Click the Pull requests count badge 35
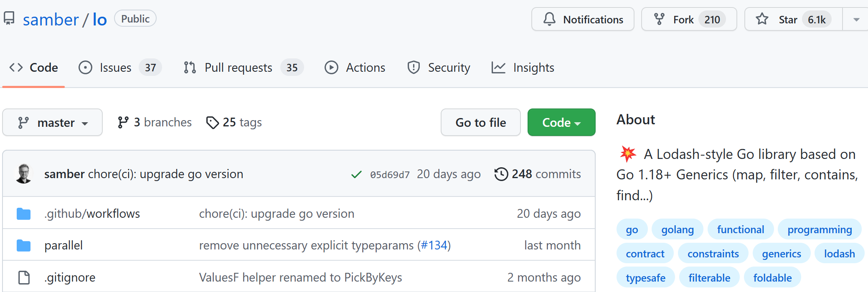 [x=292, y=68]
